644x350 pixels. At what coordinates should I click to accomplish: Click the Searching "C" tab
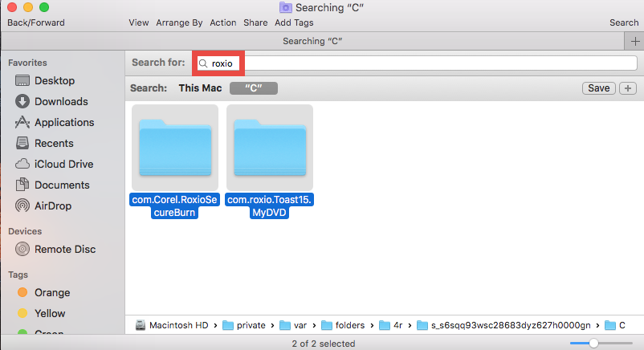point(312,41)
